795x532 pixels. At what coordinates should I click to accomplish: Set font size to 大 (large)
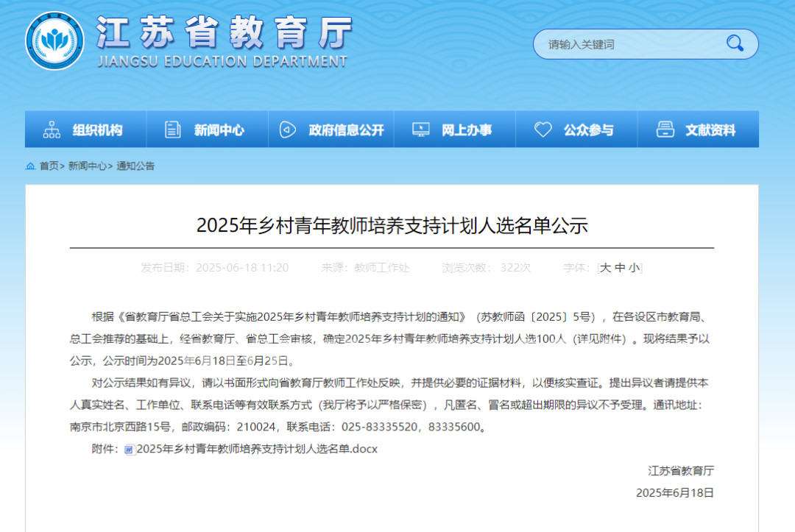coord(605,268)
